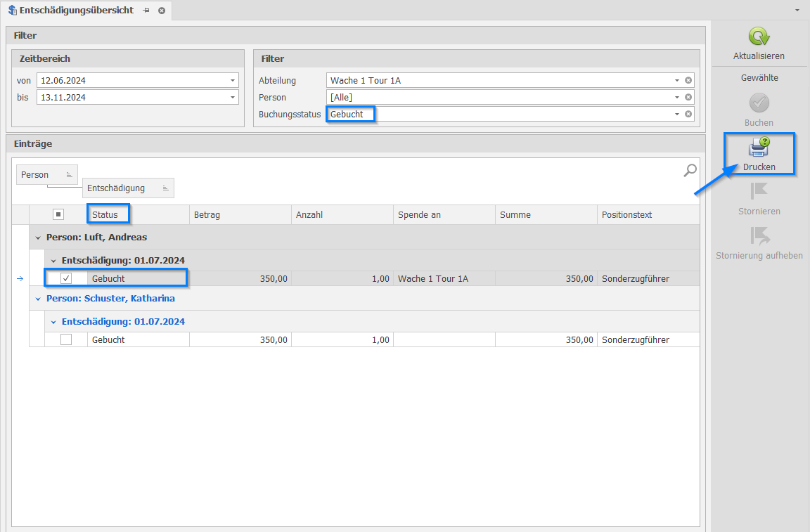Click into the 'bis' date field
The image size is (810, 532).
pyautogui.click(x=131, y=97)
